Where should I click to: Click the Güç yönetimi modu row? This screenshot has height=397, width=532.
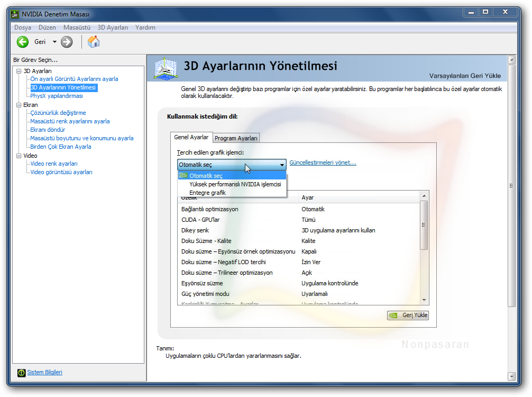point(299,294)
